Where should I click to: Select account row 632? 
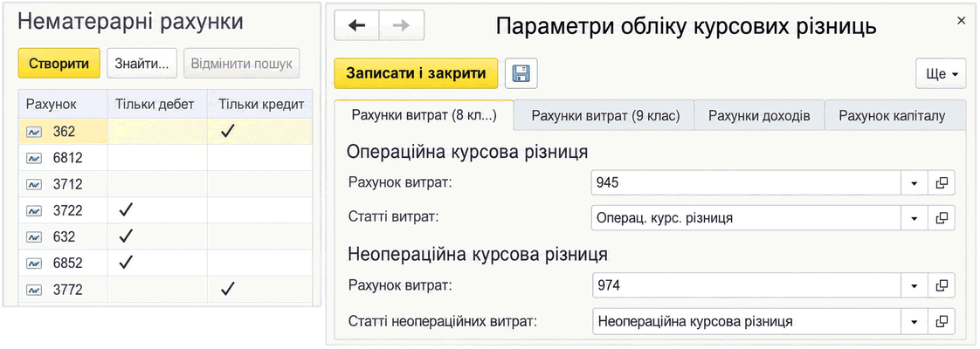pyautogui.click(x=166, y=236)
